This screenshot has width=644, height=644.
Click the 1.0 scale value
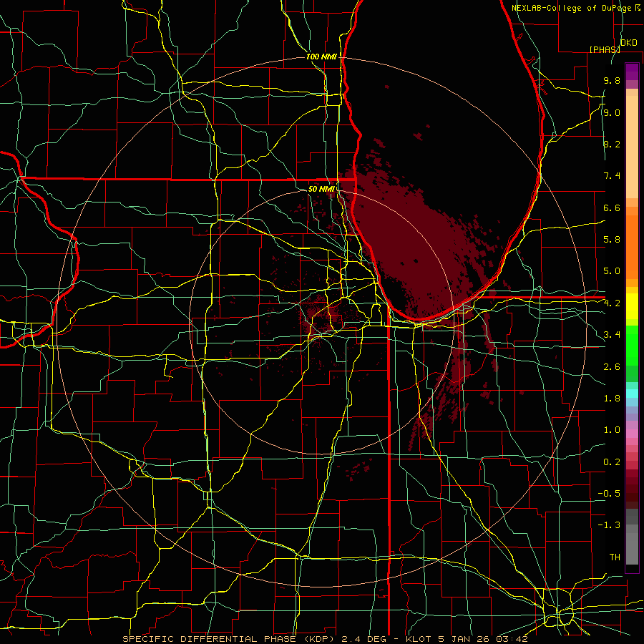click(612, 430)
